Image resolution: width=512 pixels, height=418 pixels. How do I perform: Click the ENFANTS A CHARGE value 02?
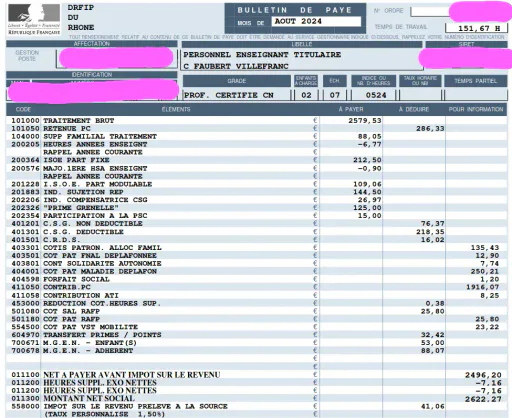[306, 95]
